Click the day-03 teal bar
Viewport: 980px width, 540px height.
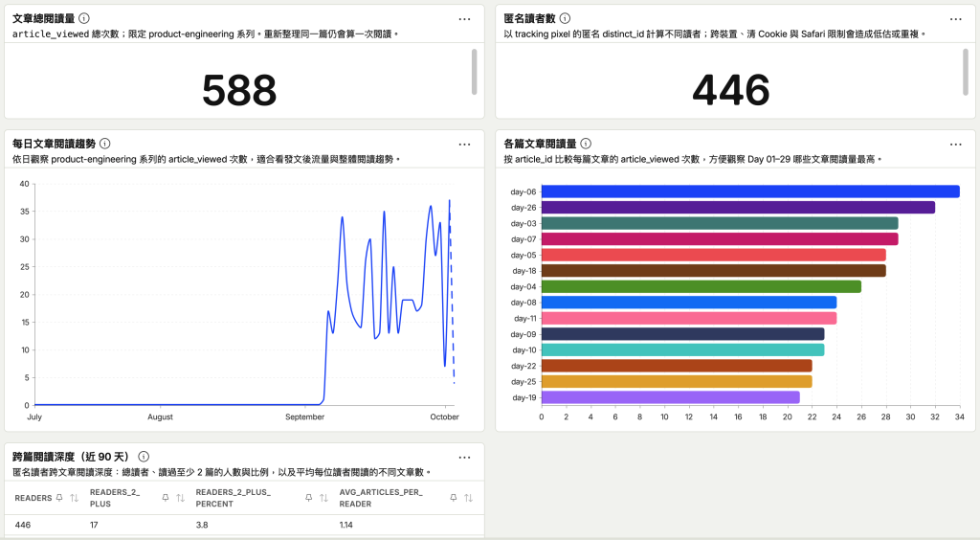[720, 223]
